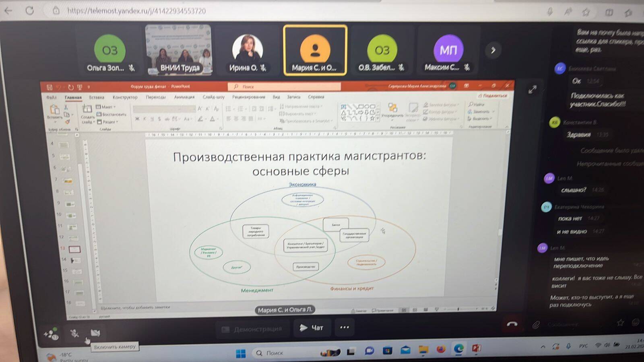Toggle underline Ч in shared PowerPoint
This screenshot has width=644, height=362.
152,119
